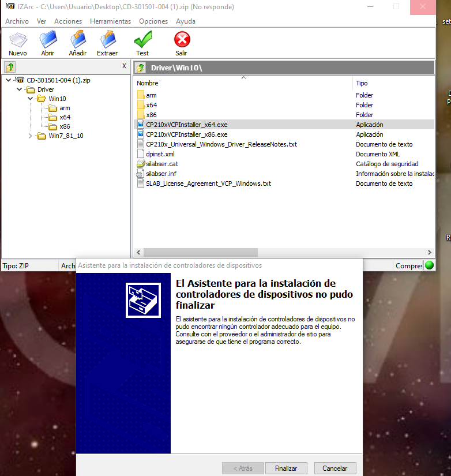Screen dimensions: 451x476
Task: Click up-folder icon beside Driver\Win10 path
Action: tap(140, 68)
